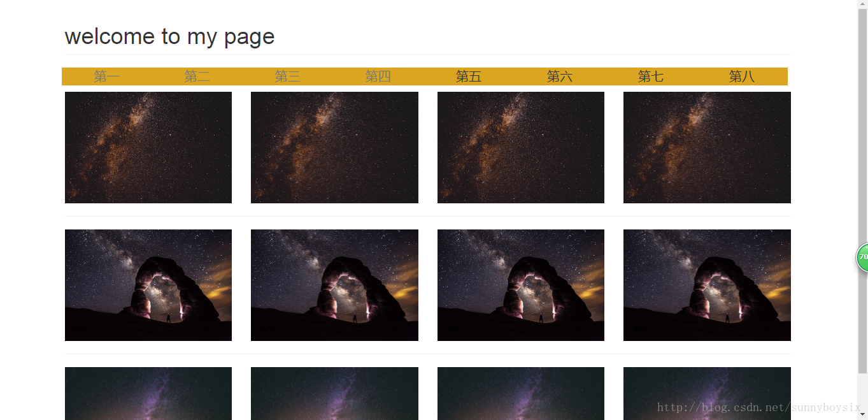Select the 第四 menu item
This screenshot has width=868, height=420.
tap(378, 76)
